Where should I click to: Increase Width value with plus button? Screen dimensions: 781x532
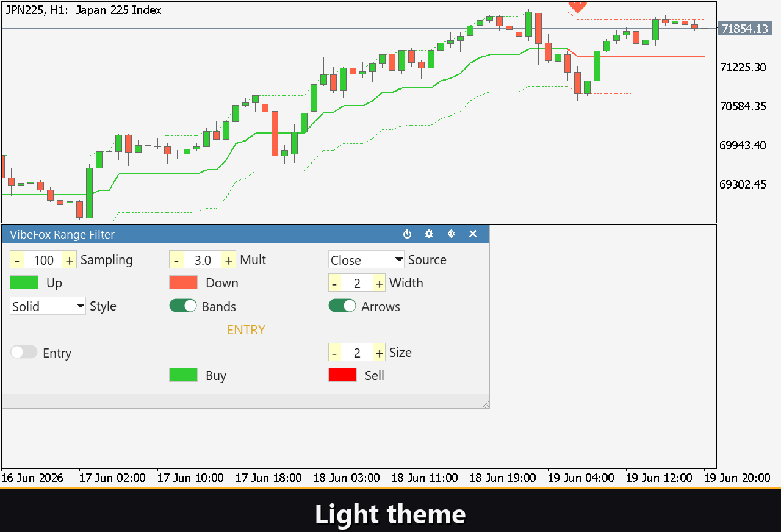coord(379,283)
